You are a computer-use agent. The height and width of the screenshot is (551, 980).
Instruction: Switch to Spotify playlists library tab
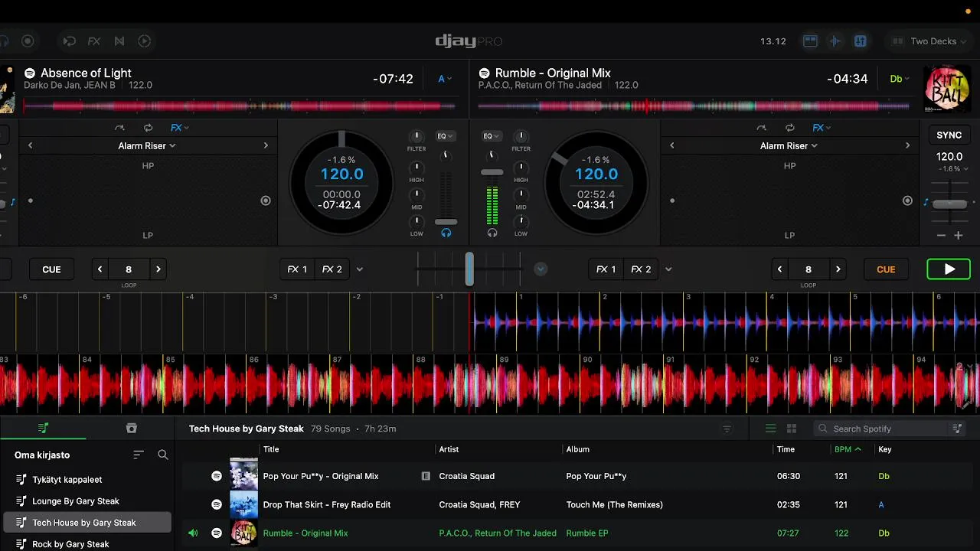point(43,429)
